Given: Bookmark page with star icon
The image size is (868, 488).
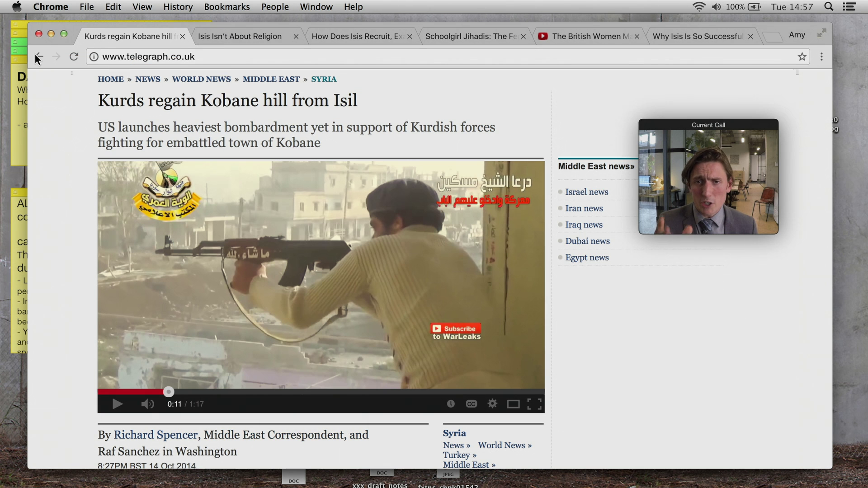Looking at the screenshot, I should click(802, 57).
